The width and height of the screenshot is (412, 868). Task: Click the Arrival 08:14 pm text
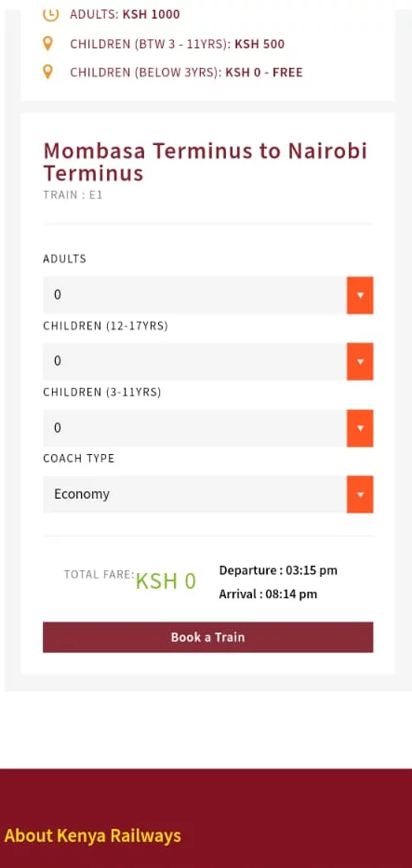tap(268, 594)
